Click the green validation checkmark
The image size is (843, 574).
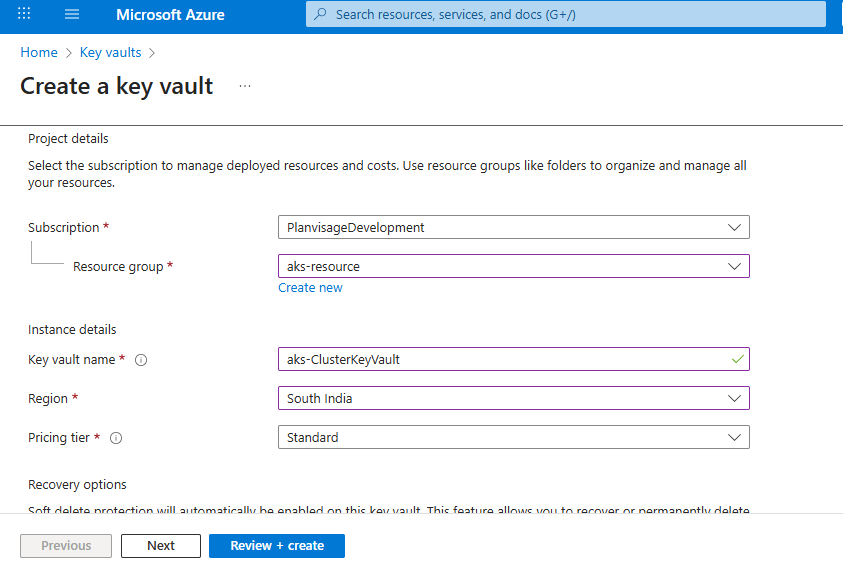738,359
